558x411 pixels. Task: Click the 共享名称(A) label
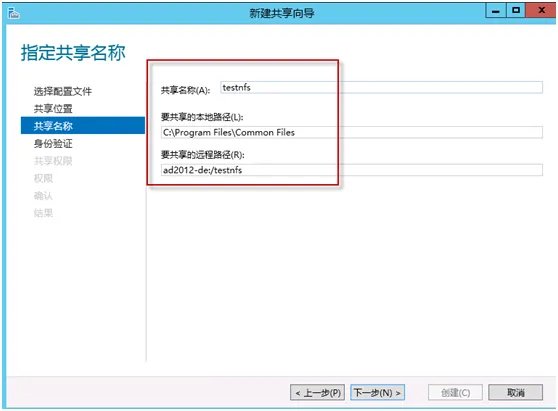pyautogui.click(x=185, y=90)
